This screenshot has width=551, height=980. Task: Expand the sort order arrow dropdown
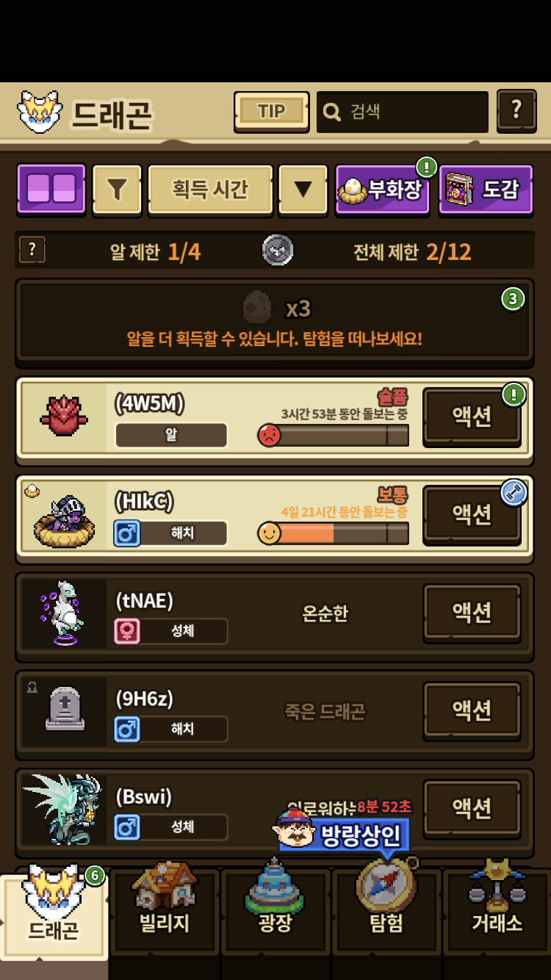coord(303,190)
